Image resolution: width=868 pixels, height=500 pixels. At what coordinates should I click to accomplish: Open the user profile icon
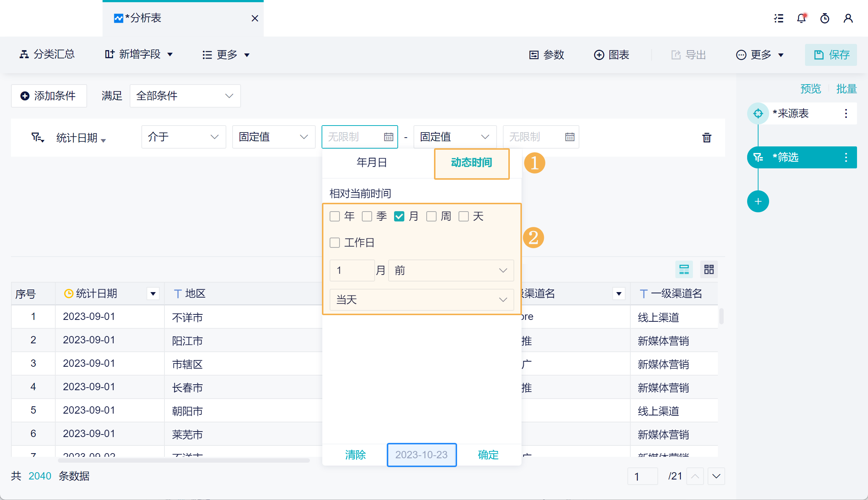[848, 18]
